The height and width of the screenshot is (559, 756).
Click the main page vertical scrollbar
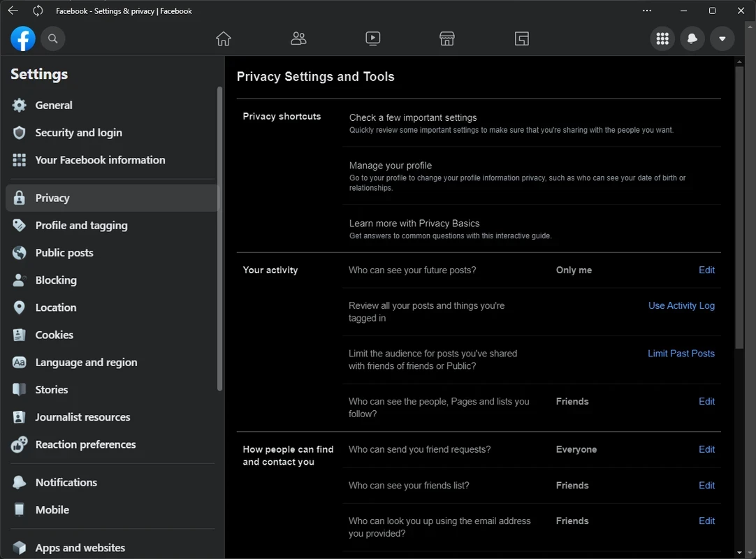[740, 210]
